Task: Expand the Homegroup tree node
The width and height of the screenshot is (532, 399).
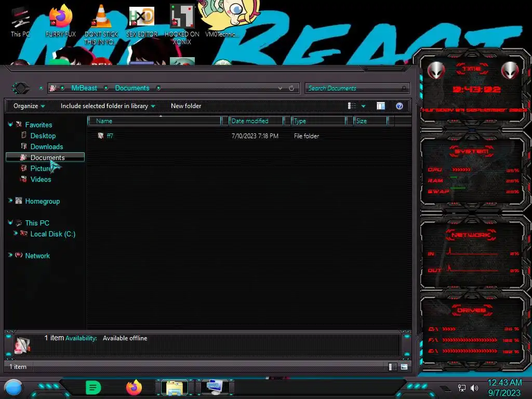Action: click(10, 201)
